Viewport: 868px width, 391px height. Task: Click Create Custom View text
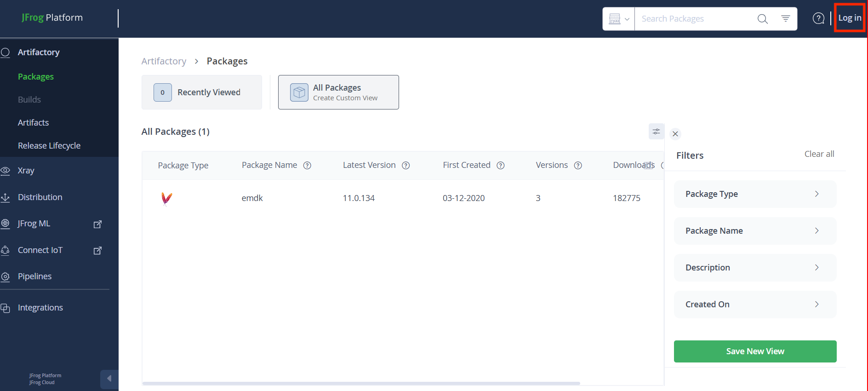[345, 98]
